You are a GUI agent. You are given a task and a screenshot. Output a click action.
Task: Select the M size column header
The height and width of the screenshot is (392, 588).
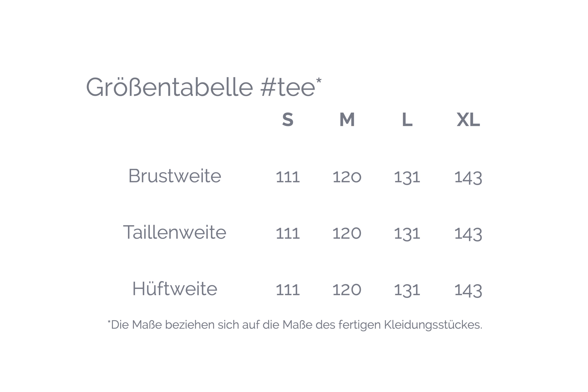click(x=347, y=119)
